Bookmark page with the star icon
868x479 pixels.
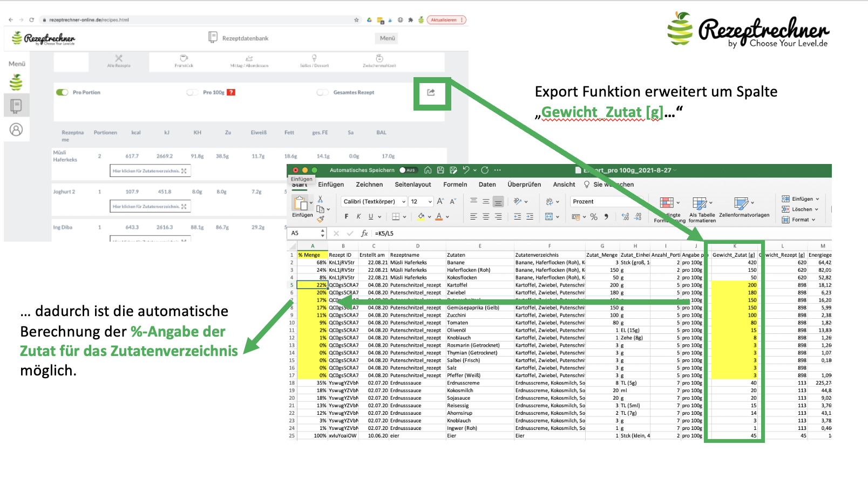click(356, 20)
